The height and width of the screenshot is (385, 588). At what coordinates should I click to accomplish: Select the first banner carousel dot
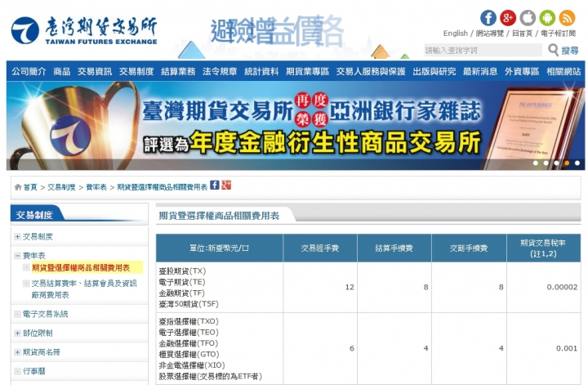click(536, 163)
